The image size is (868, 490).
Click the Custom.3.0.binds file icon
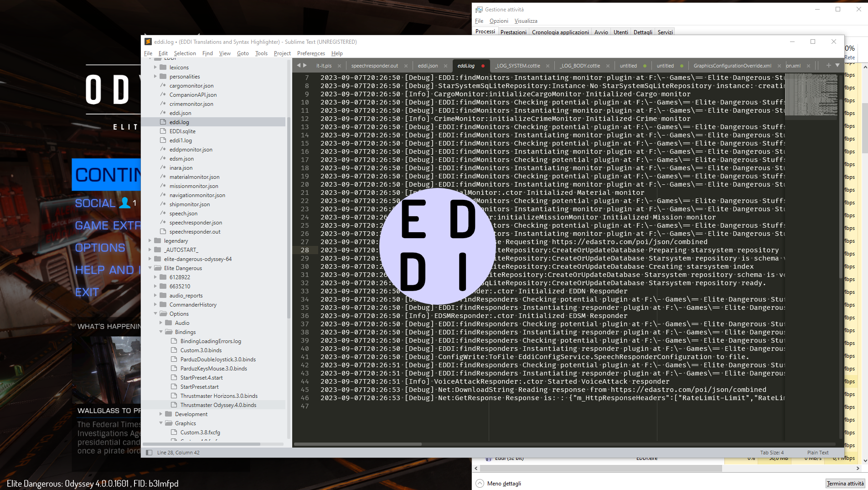(174, 350)
